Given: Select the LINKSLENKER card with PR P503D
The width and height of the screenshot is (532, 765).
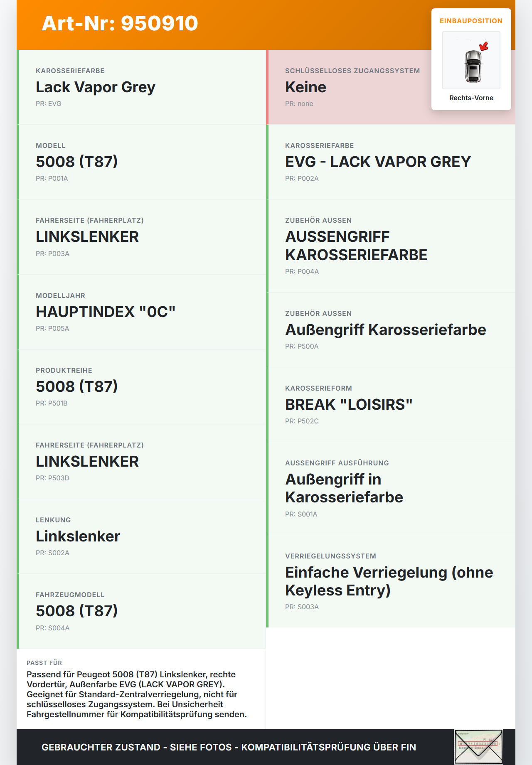Looking at the screenshot, I should (141, 461).
